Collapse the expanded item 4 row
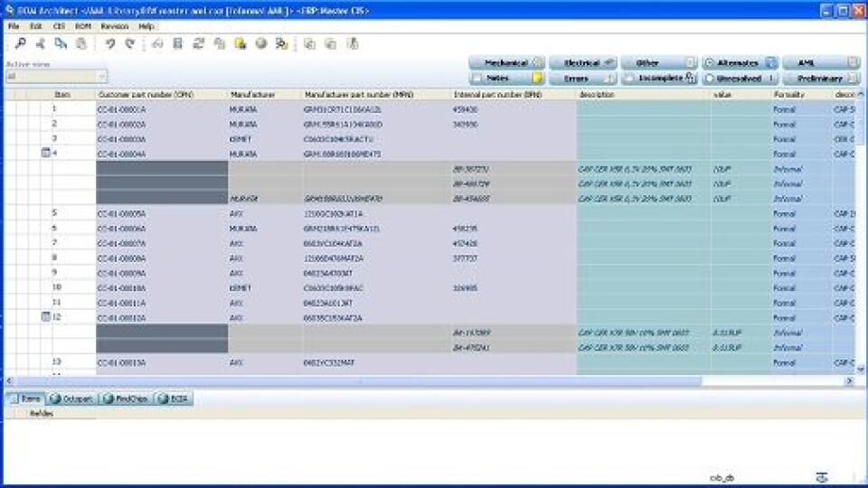The height and width of the screenshot is (488, 868). click(x=46, y=152)
